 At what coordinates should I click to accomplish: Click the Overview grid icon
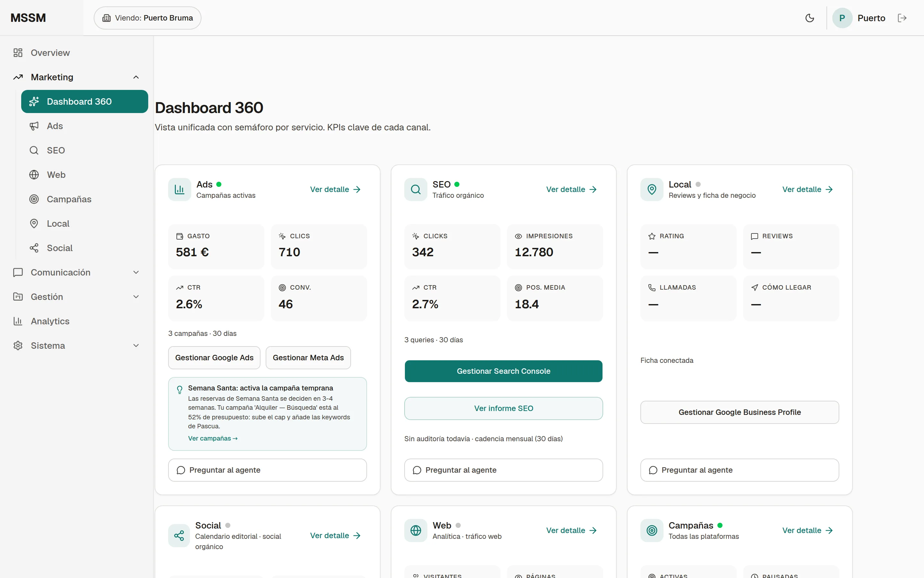tap(18, 53)
